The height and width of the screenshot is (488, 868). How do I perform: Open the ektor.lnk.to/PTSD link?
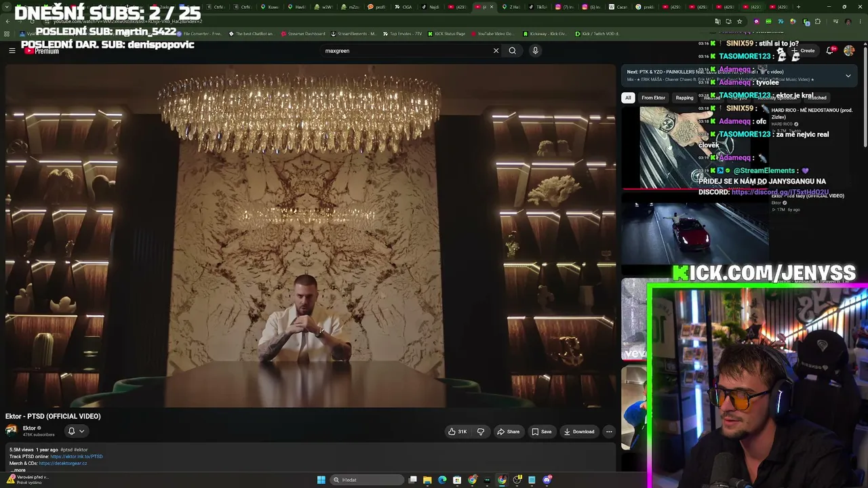click(77, 457)
